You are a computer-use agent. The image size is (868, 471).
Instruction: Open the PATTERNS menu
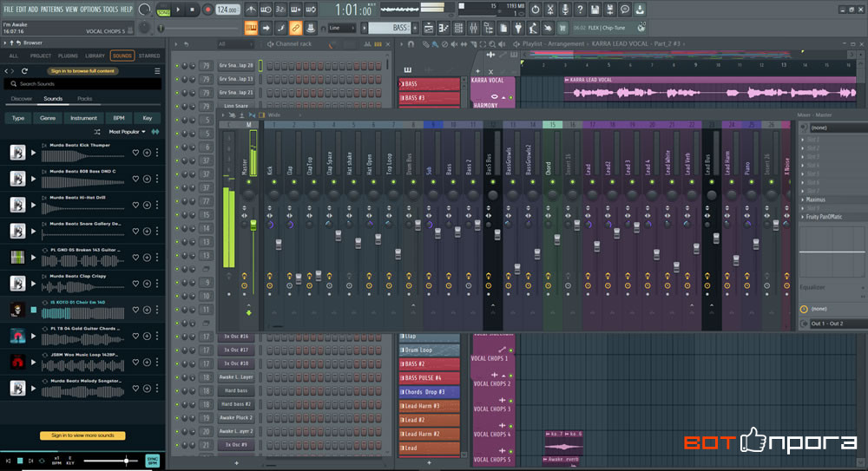click(51, 10)
